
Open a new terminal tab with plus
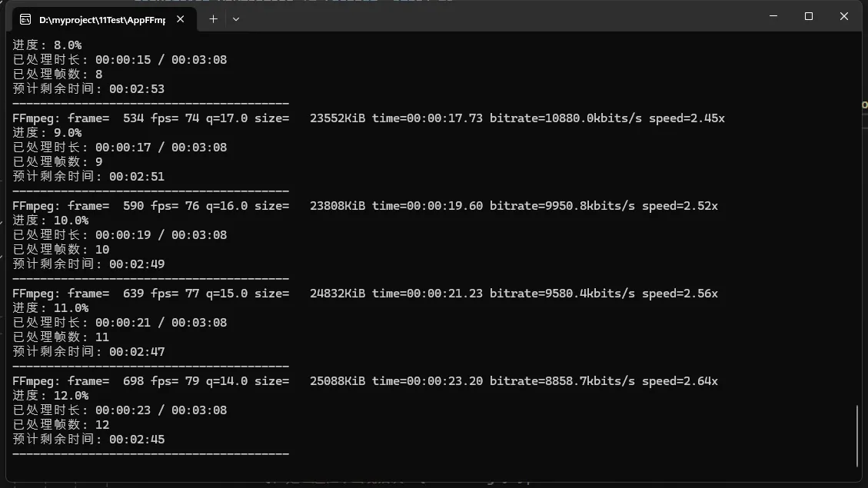pos(213,19)
